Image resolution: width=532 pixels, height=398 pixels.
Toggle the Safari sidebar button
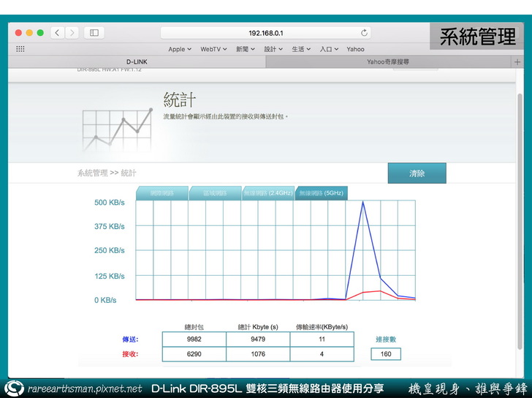[94, 33]
